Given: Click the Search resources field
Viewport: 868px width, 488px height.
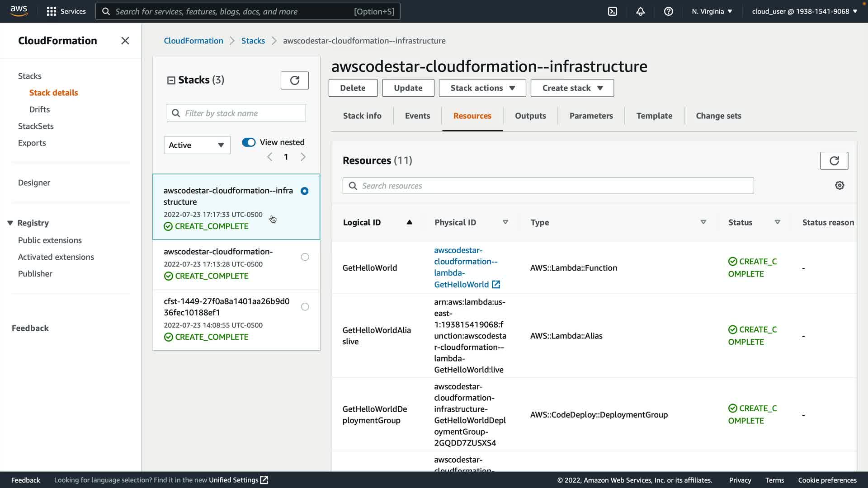Looking at the screenshot, I should pyautogui.click(x=548, y=186).
